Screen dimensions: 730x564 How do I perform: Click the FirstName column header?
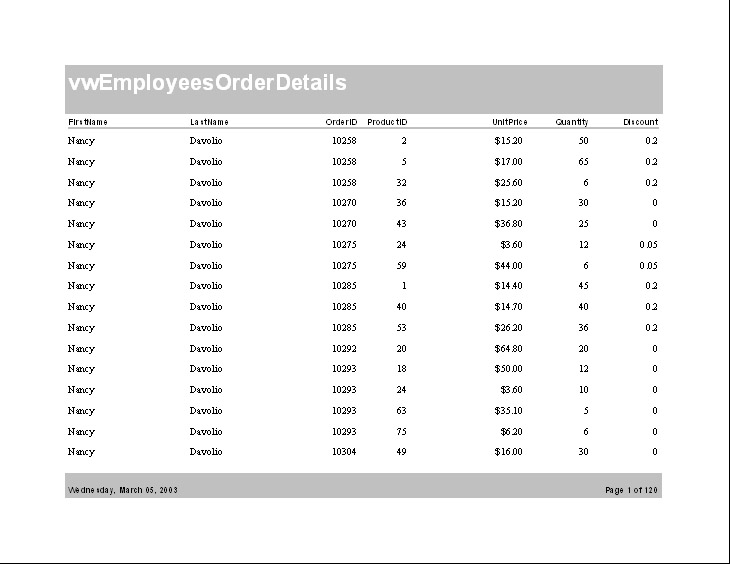[88, 122]
